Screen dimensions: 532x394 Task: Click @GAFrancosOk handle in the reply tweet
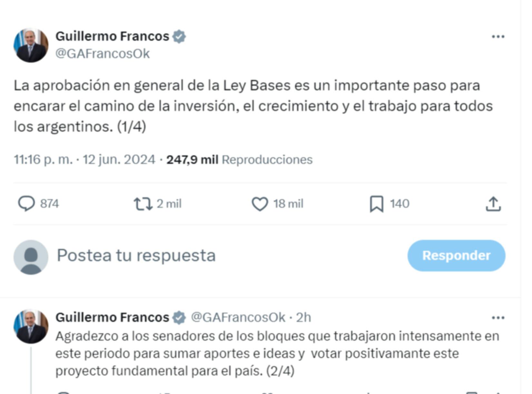238,318
